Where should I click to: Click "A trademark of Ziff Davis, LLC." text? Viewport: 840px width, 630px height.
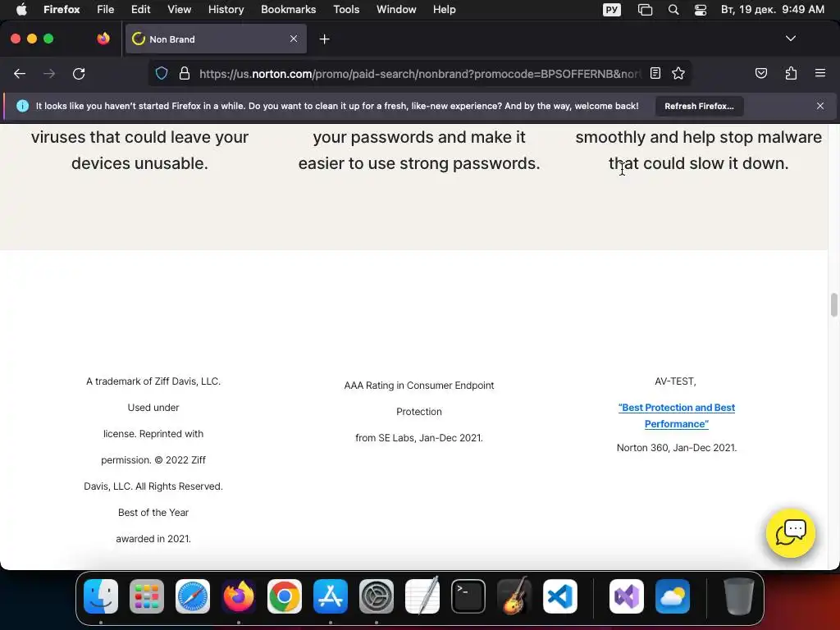tap(153, 381)
